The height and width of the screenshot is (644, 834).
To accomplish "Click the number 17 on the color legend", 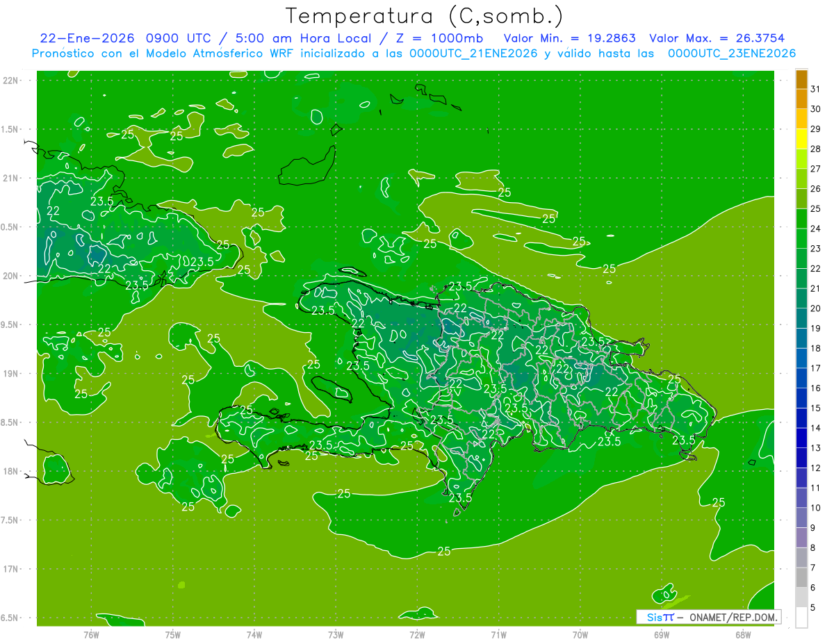I will coord(816,368).
